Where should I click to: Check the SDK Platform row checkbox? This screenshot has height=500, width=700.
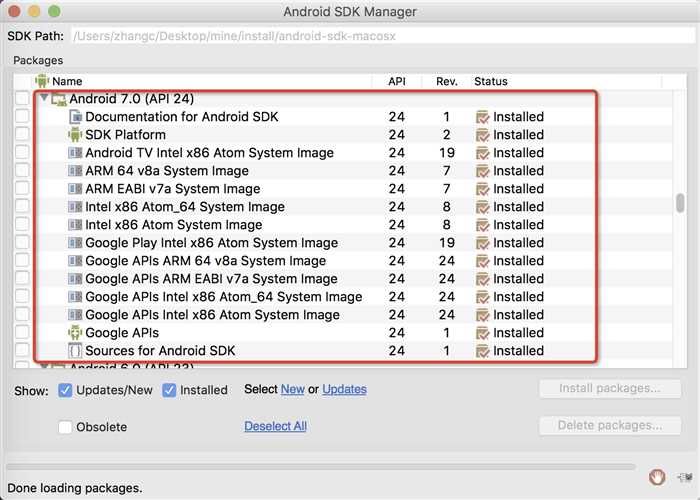click(x=22, y=134)
